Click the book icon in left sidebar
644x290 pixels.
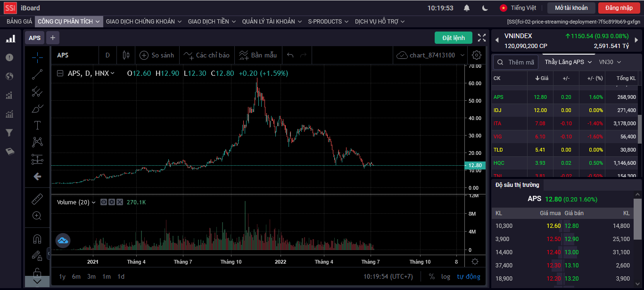click(9, 152)
